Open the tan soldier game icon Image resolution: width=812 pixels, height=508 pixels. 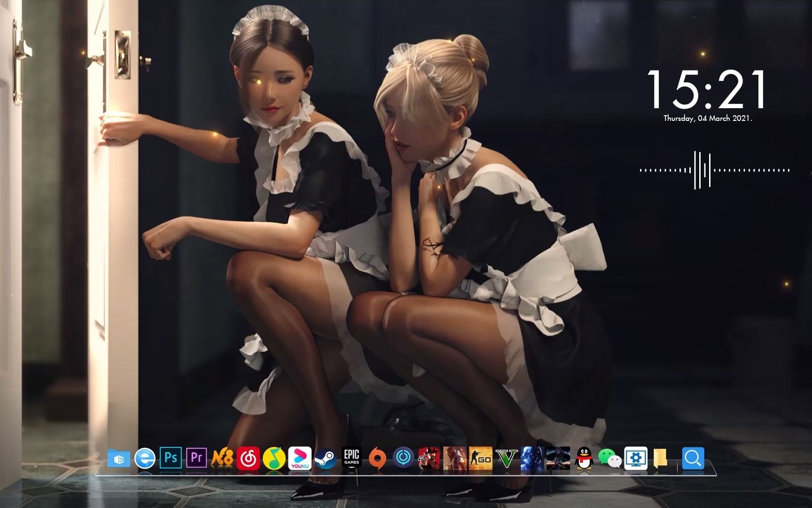455,458
